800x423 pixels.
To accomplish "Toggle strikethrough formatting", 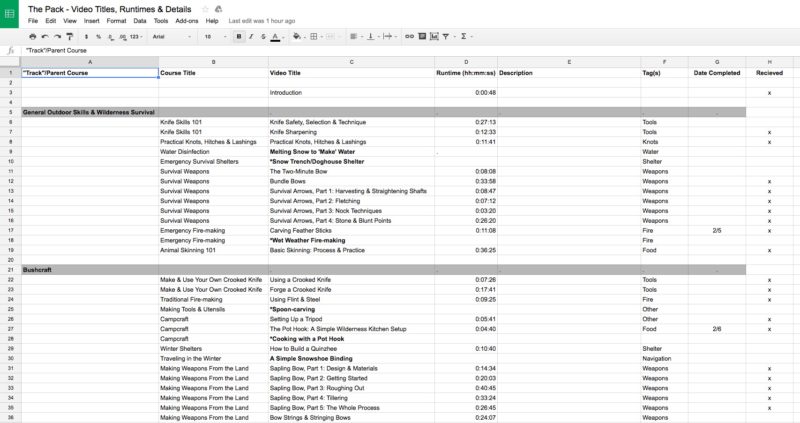I will click(263, 37).
